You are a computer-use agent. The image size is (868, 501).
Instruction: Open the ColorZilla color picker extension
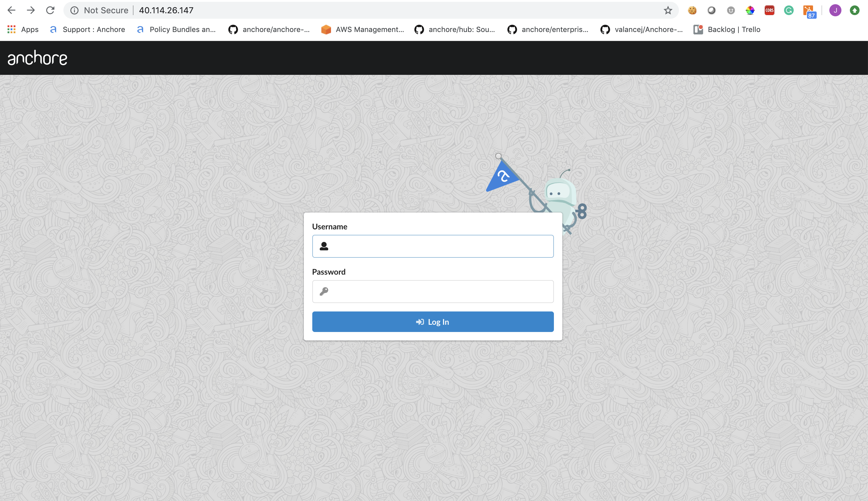750,10
